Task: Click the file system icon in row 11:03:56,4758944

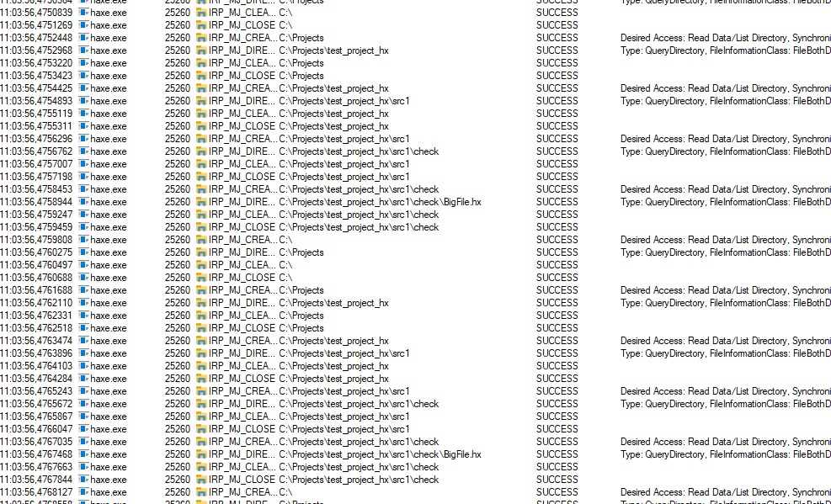Action: pos(201,202)
